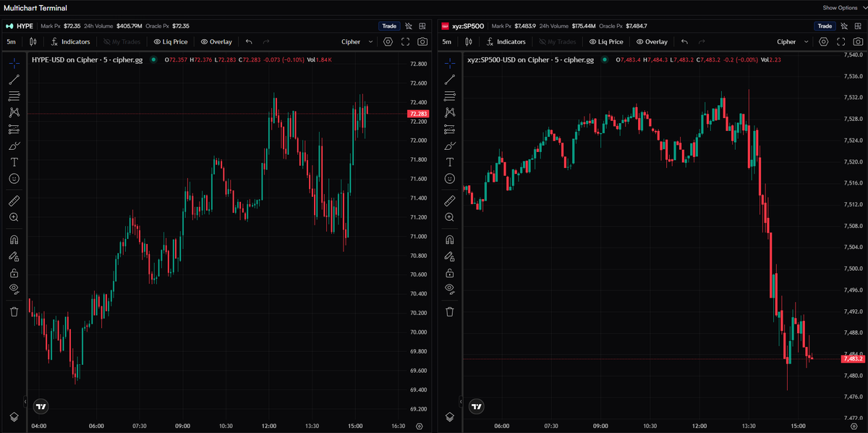This screenshot has height=433, width=868.
Task: Select zoom-in tool in SP500 chart
Action: pyautogui.click(x=450, y=217)
